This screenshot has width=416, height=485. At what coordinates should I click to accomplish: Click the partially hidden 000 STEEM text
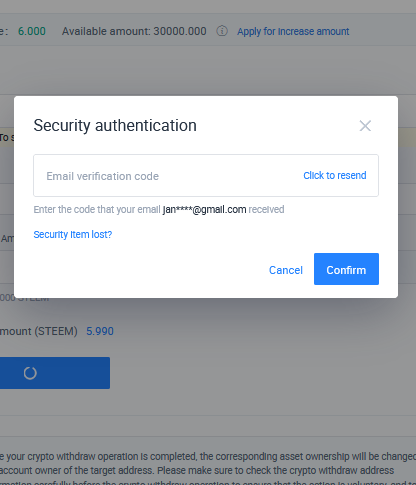click(x=25, y=299)
